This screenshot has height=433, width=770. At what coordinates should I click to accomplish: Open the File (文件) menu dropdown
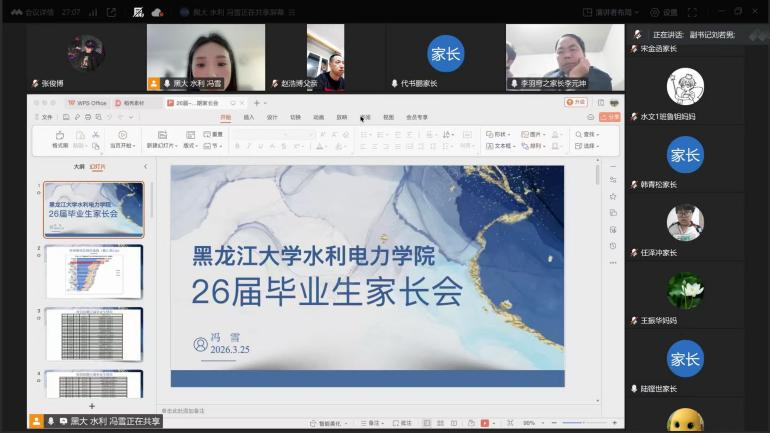tap(45, 117)
